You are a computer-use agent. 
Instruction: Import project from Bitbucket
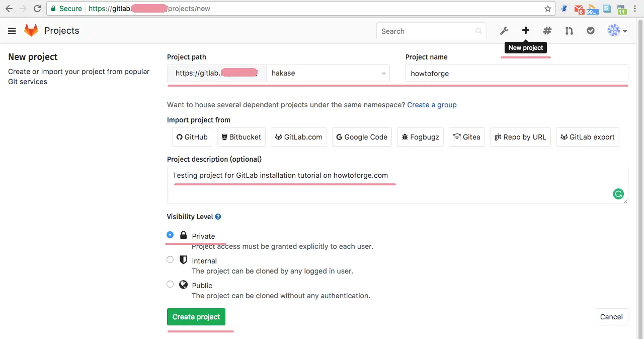click(242, 137)
